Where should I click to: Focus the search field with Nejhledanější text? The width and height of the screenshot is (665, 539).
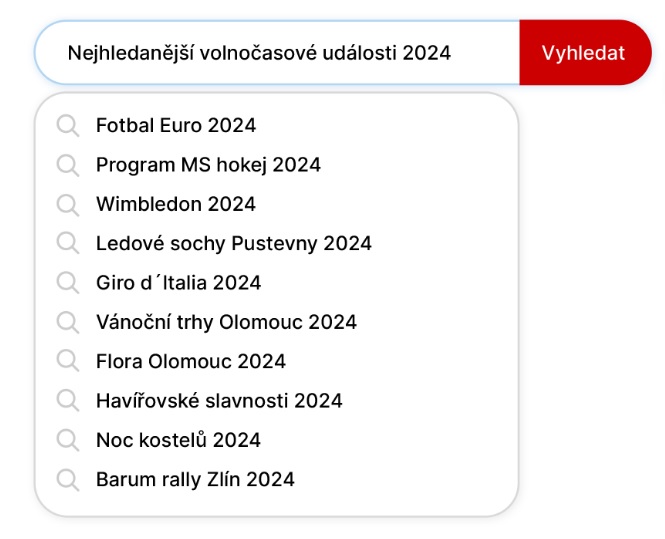pyautogui.click(x=277, y=53)
